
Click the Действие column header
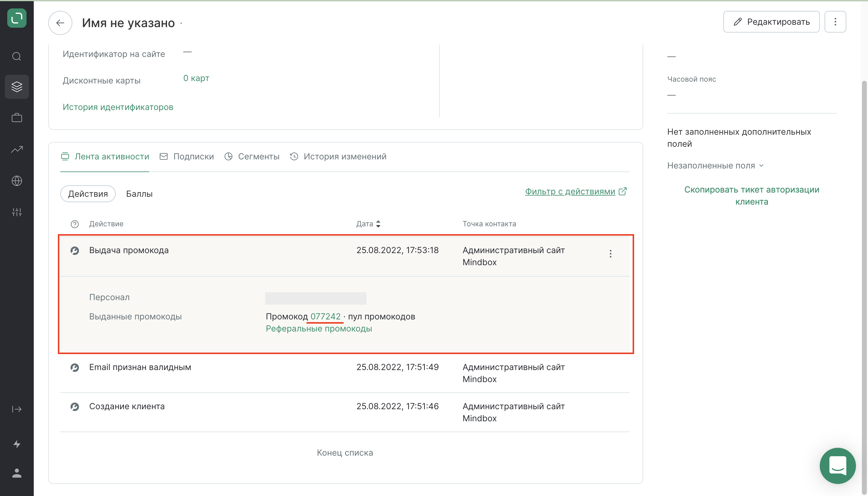106,224
